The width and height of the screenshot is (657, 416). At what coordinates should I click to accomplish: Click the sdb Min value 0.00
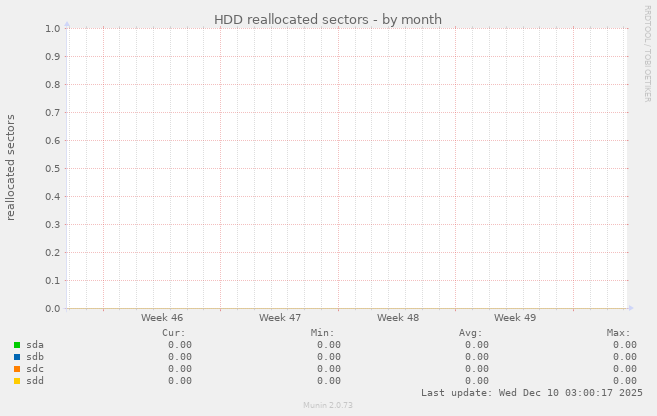pyautogui.click(x=328, y=357)
